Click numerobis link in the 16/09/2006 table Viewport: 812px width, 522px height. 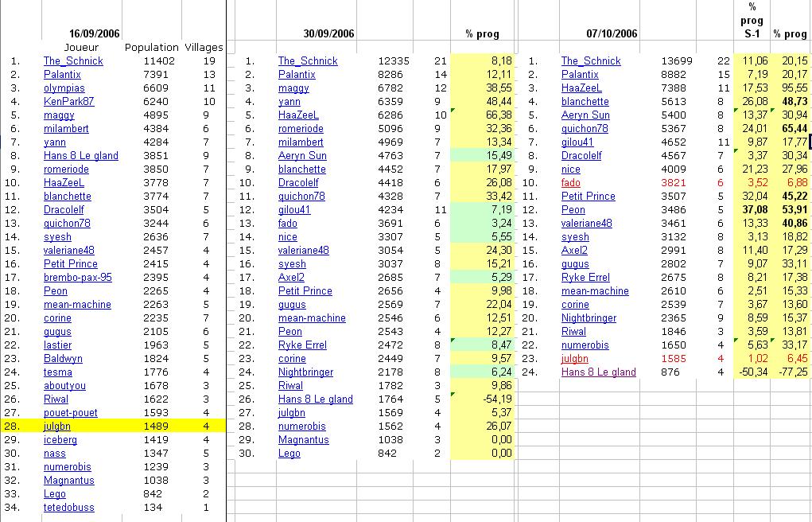click(x=68, y=466)
